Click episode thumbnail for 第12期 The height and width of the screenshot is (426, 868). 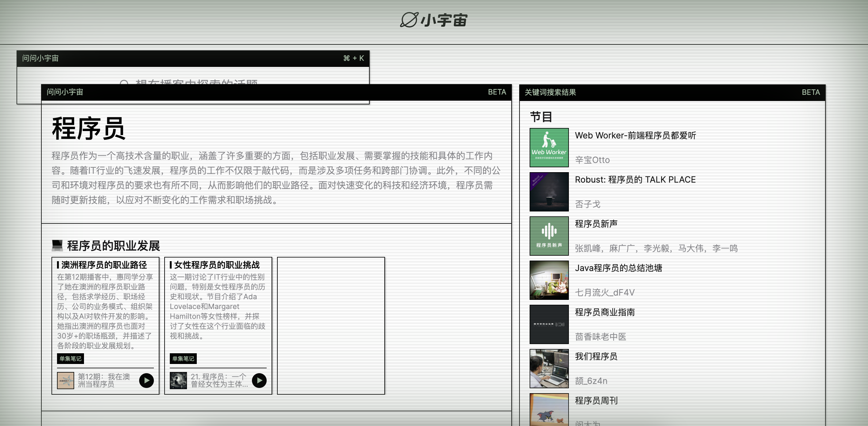coord(65,381)
